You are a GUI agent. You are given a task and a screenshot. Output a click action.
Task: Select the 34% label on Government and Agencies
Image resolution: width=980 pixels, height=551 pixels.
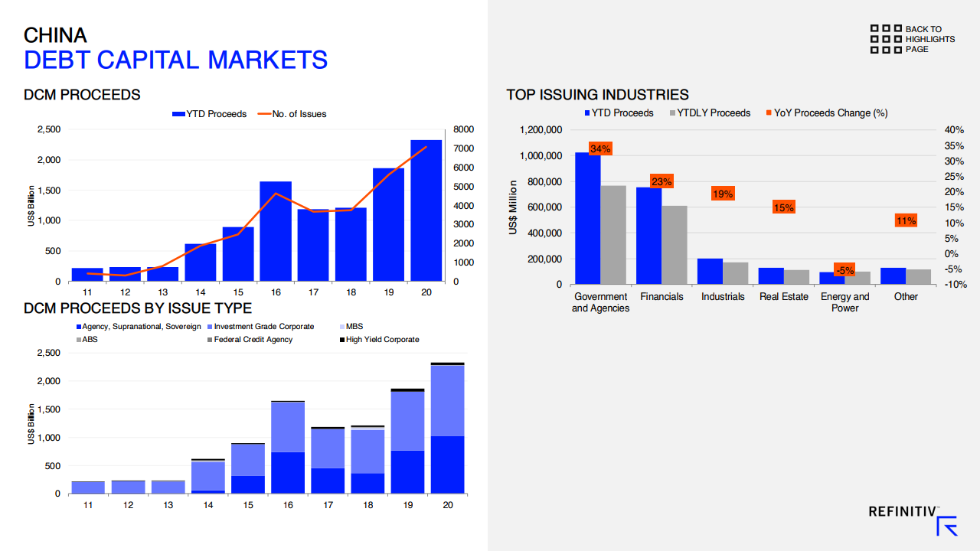[x=600, y=148]
